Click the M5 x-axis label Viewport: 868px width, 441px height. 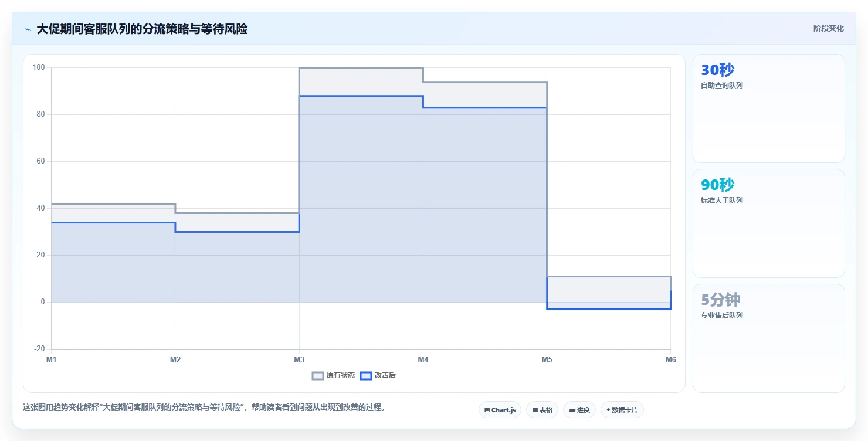click(x=547, y=360)
